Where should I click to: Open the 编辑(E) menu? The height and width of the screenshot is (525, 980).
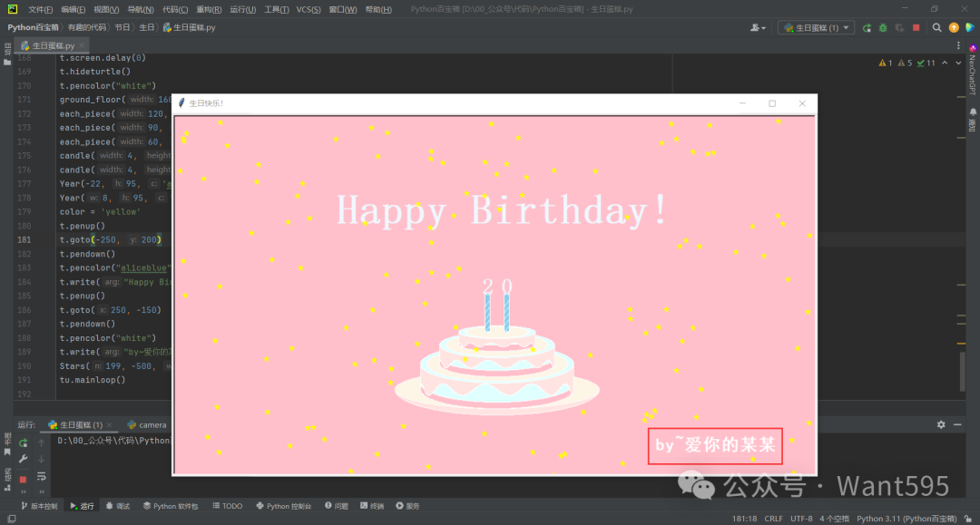(x=73, y=9)
